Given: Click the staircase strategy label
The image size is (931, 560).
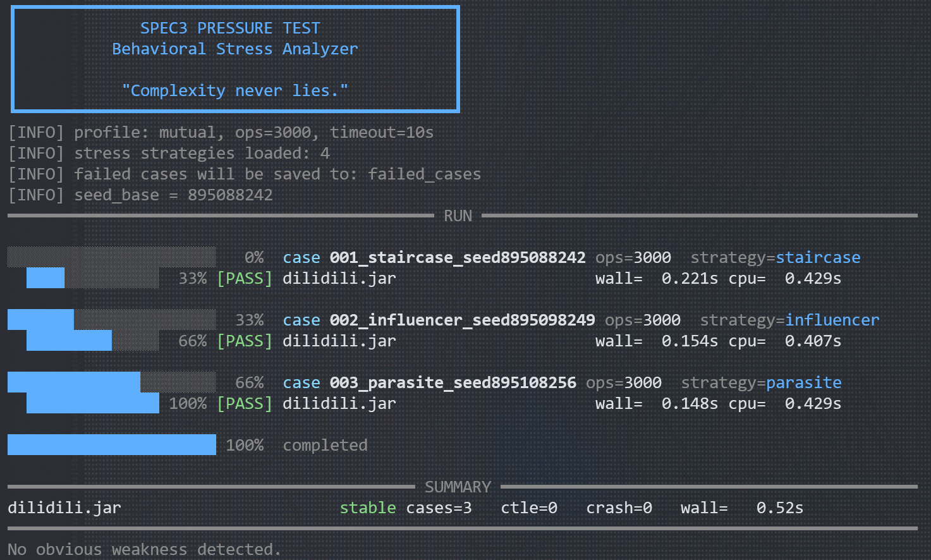Looking at the screenshot, I should pos(818,258).
